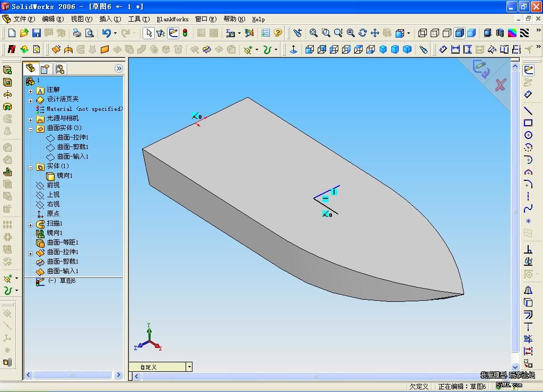Click the feature tree horizontal scrollbar right arrow
The height and width of the screenshot is (392, 543).
(x=118, y=374)
